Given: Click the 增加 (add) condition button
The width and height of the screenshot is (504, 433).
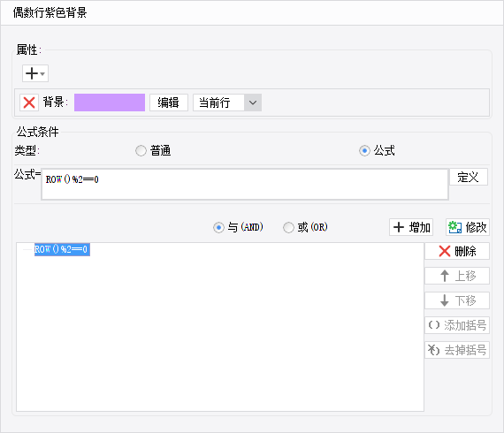Looking at the screenshot, I should 411,227.
